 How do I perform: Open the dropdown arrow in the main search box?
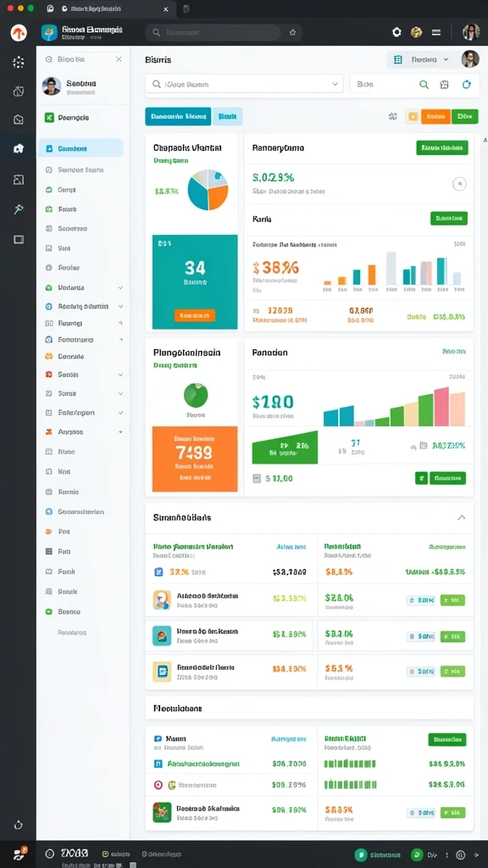(x=335, y=84)
